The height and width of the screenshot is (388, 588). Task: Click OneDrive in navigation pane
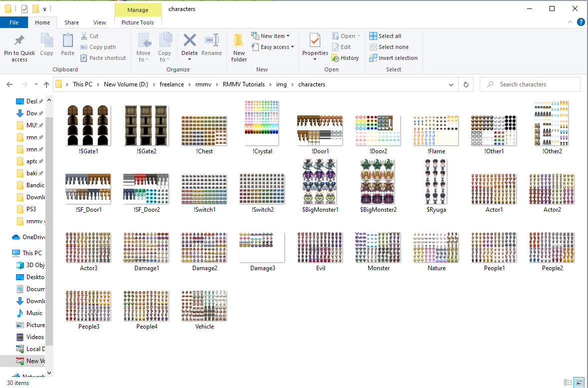point(28,237)
